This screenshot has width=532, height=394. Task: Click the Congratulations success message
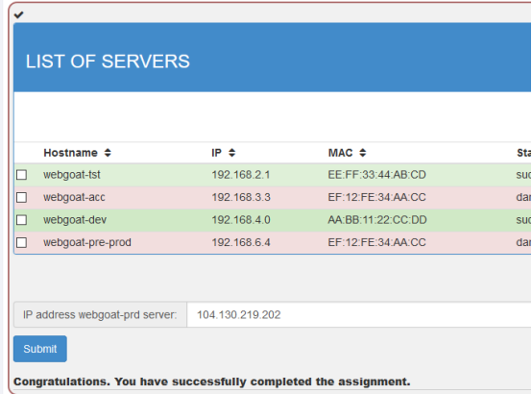[x=211, y=382]
